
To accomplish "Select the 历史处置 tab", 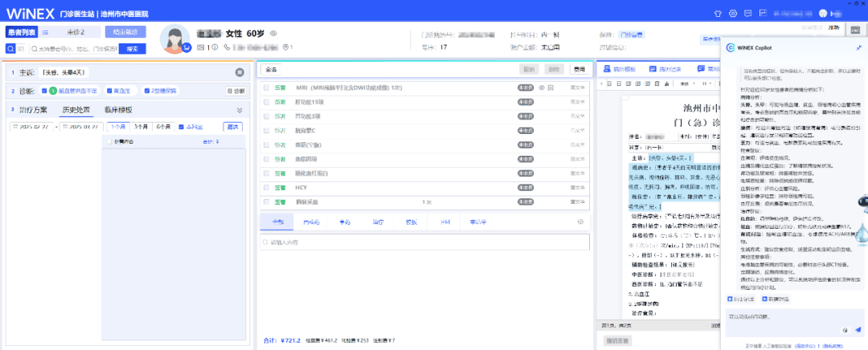I will point(76,110).
